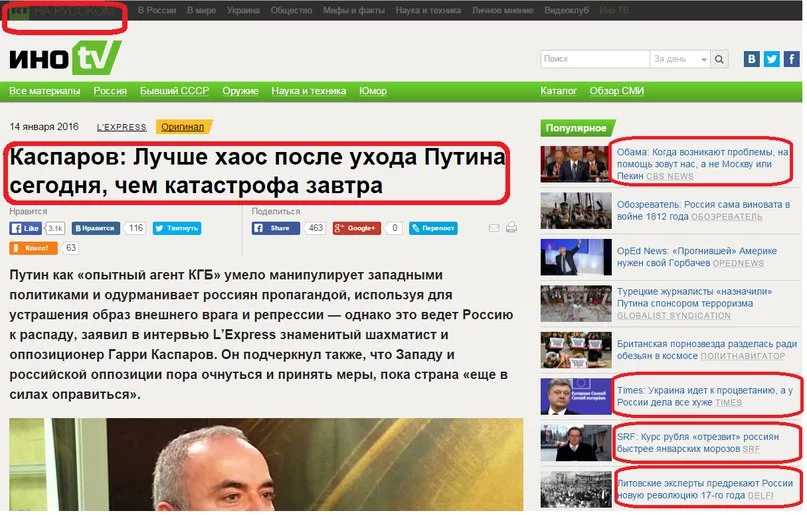Open the Бывший СССР section
Image resolution: width=807 pixels, height=515 pixels.
174,91
